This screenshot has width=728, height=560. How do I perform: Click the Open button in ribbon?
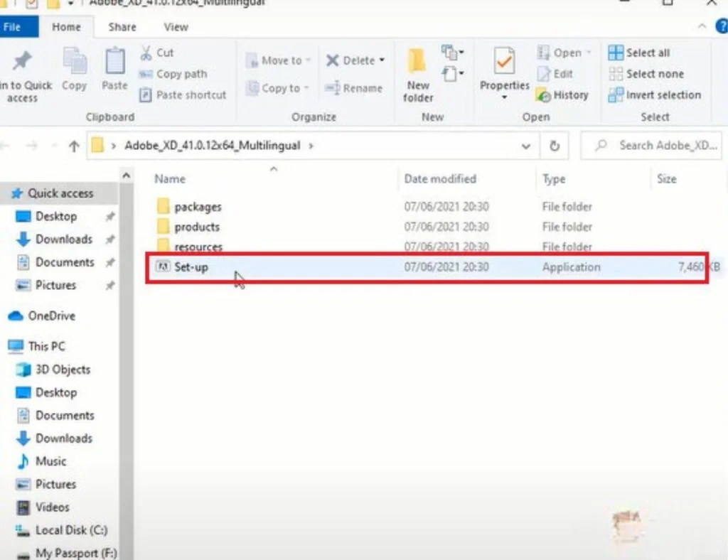click(564, 53)
